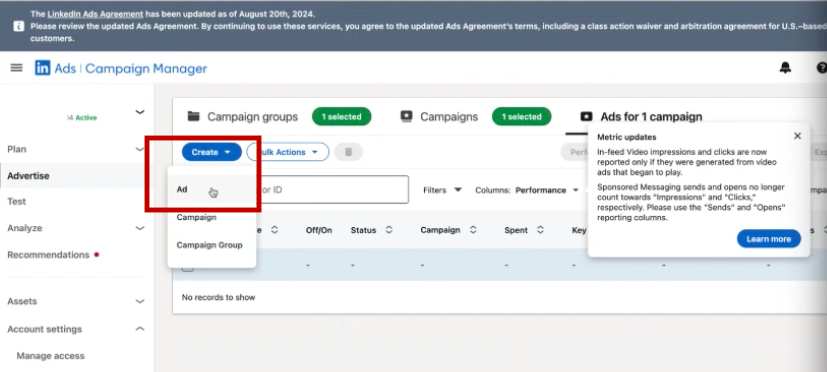Click the LinkedIn logo icon
Image resolution: width=827 pixels, height=372 pixels.
(43, 68)
